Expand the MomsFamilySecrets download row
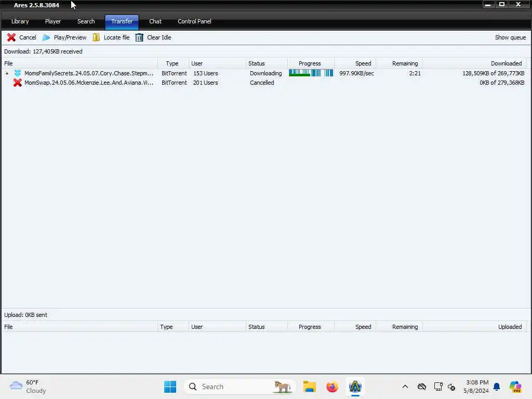This screenshot has height=399, width=532. [7, 73]
